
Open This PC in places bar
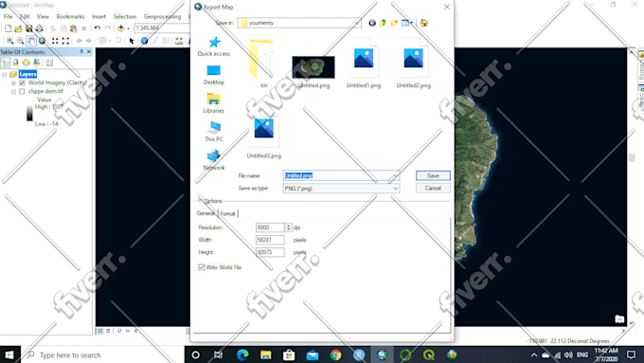214,132
